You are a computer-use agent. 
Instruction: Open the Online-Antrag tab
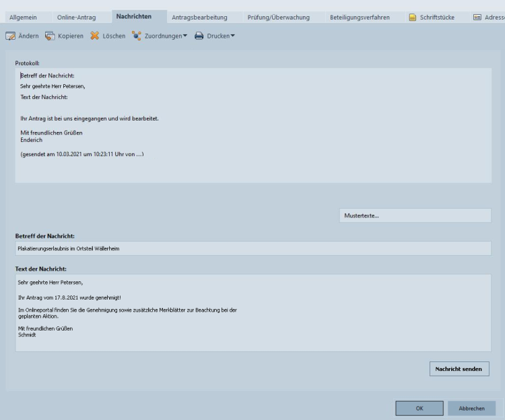click(75, 17)
